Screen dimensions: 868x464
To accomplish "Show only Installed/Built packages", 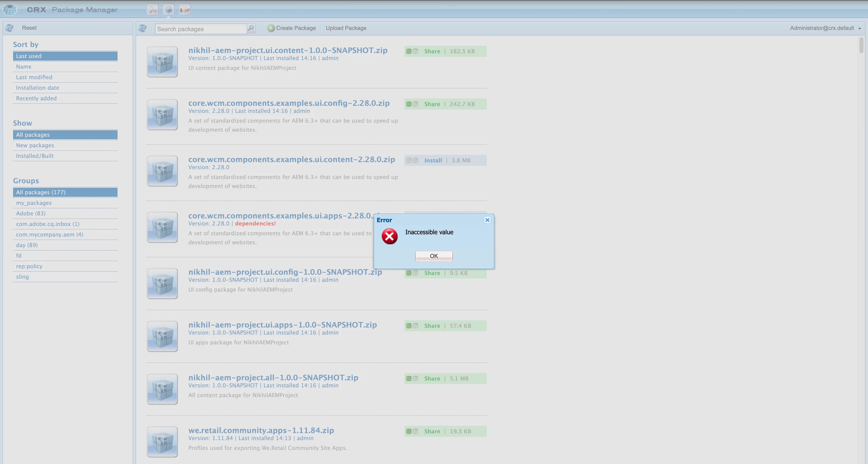I will pyautogui.click(x=35, y=156).
